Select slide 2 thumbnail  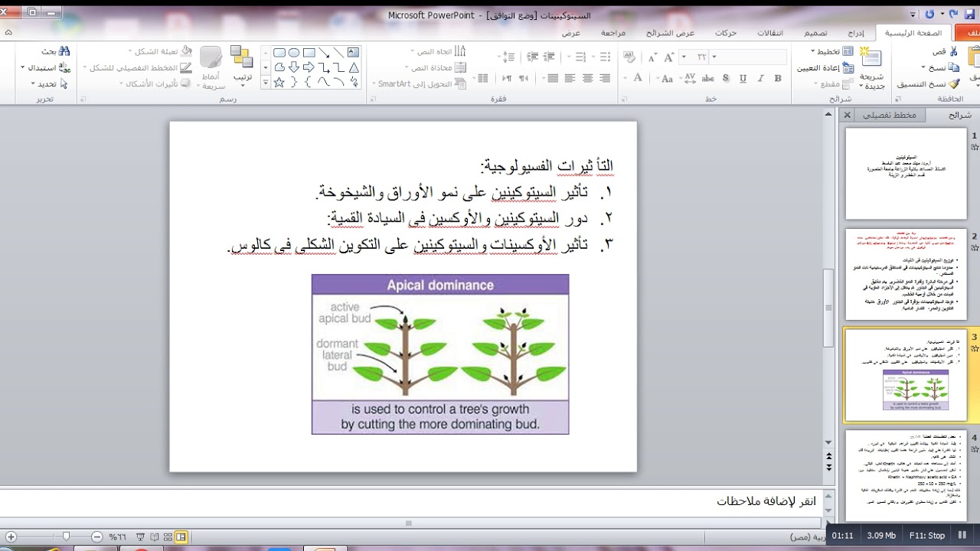pyautogui.click(x=906, y=275)
